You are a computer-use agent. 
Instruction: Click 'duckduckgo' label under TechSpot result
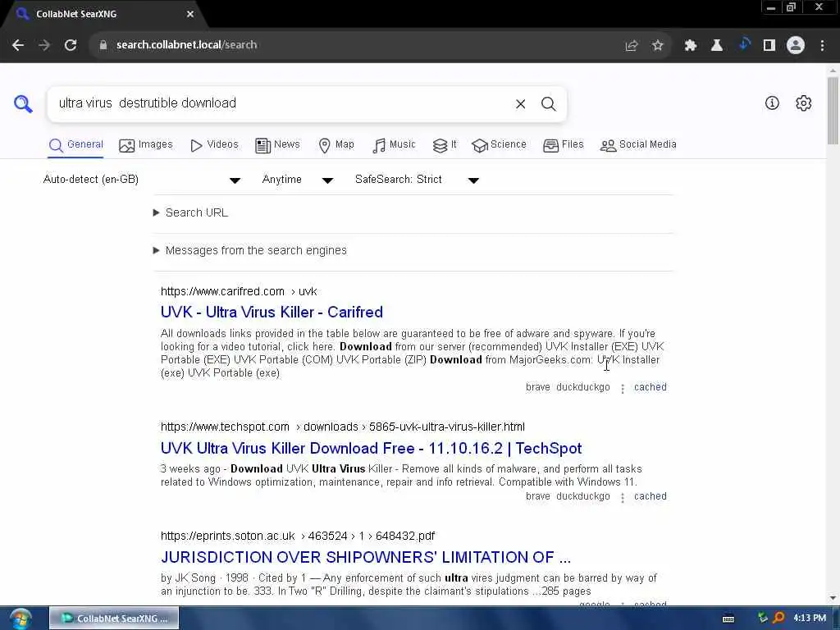583,496
